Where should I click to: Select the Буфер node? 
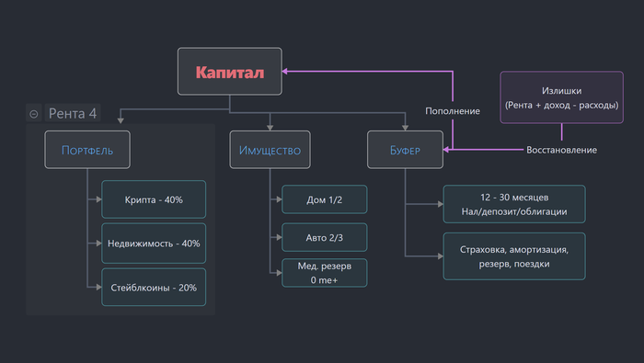point(405,150)
